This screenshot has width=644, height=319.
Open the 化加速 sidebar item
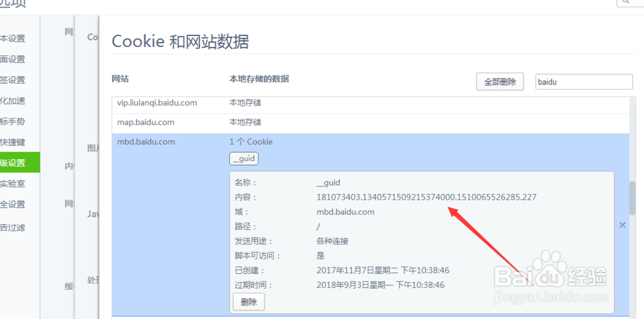coord(12,101)
